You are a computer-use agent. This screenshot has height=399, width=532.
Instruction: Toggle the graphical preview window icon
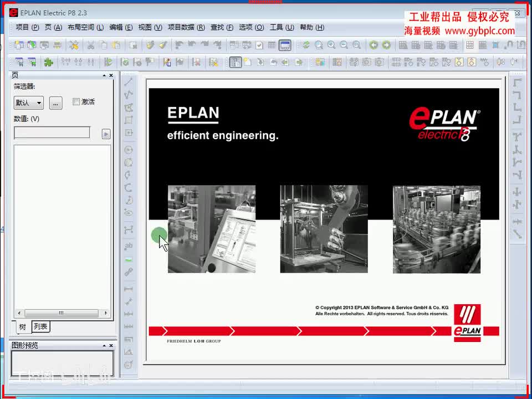[x=285, y=45]
